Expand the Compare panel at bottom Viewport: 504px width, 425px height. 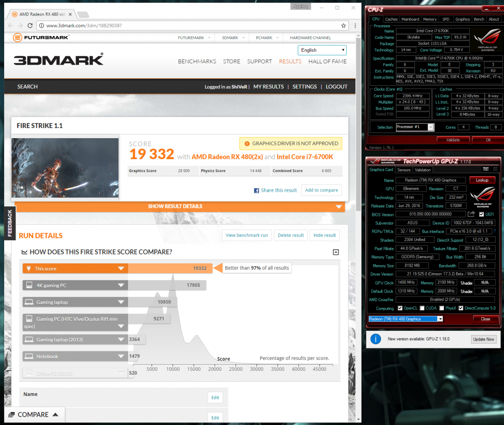click(x=35, y=415)
